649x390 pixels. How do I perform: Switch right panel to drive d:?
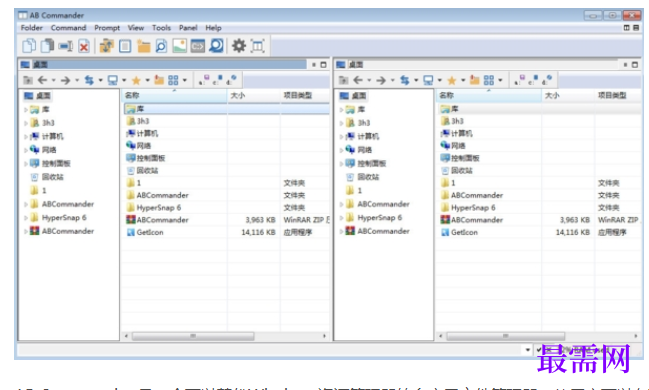547,80
